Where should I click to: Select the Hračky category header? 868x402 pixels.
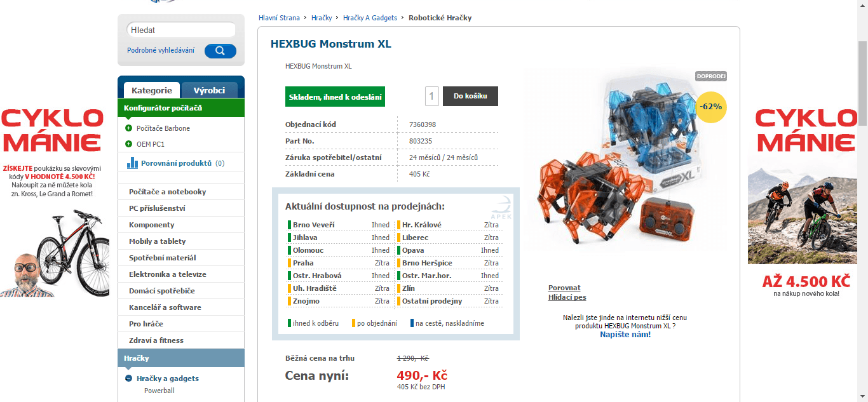point(181,358)
